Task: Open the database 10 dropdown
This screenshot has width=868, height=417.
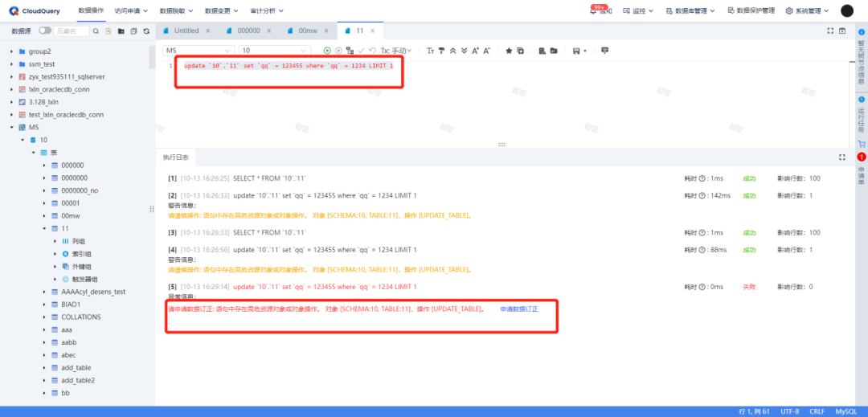Action: [x=275, y=51]
